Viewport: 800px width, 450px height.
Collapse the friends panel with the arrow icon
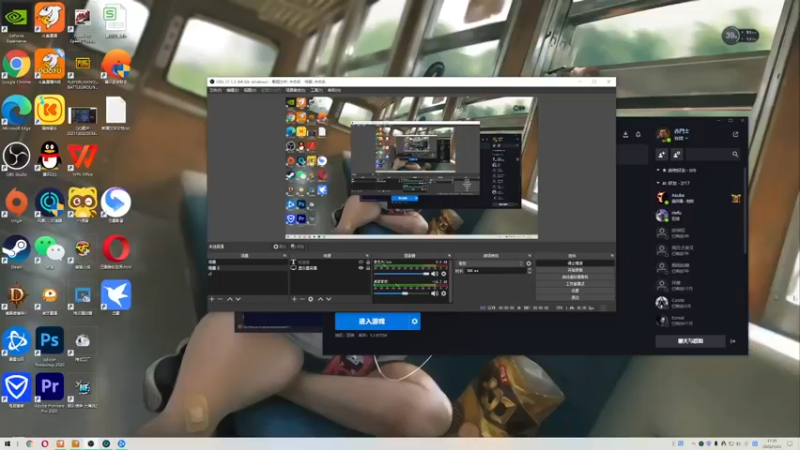[x=733, y=341]
